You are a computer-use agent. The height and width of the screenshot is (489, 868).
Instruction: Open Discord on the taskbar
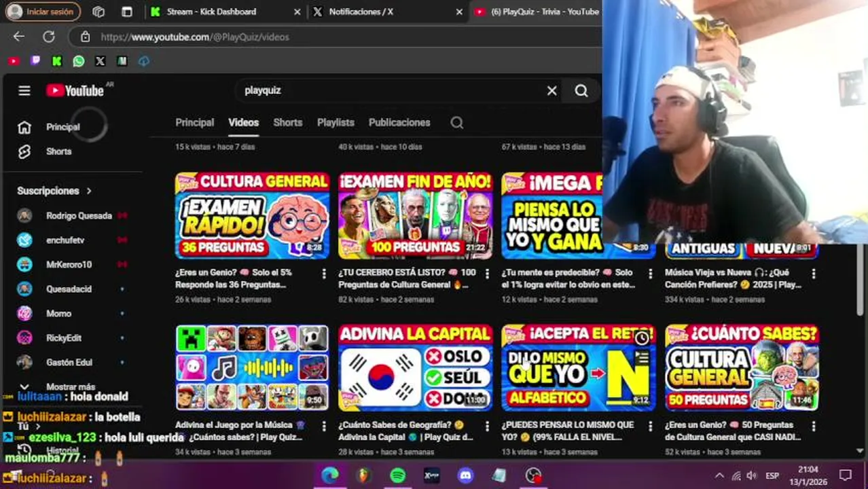click(465, 475)
